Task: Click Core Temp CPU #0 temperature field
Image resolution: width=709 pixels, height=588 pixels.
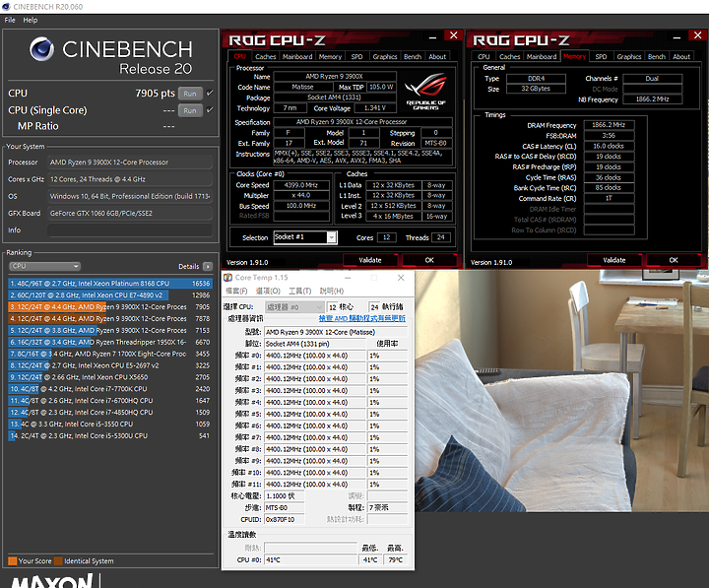Action: (x=311, y=560)
